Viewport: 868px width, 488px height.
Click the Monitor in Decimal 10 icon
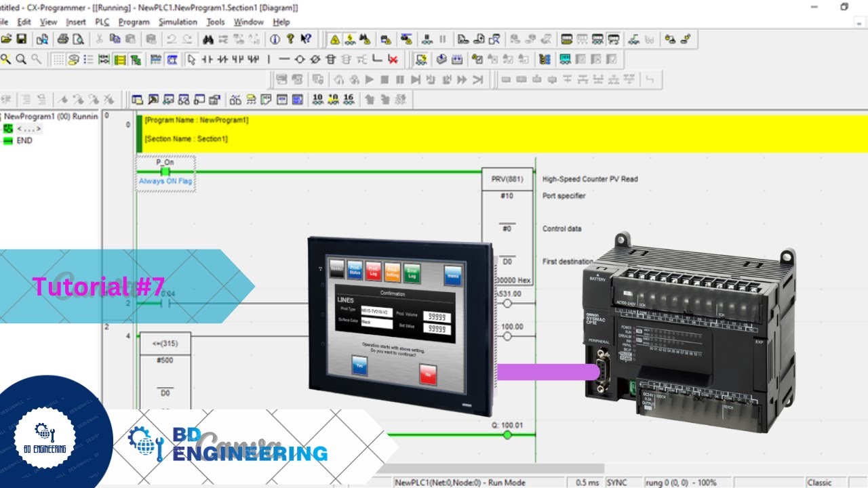(x=317, y=99)
